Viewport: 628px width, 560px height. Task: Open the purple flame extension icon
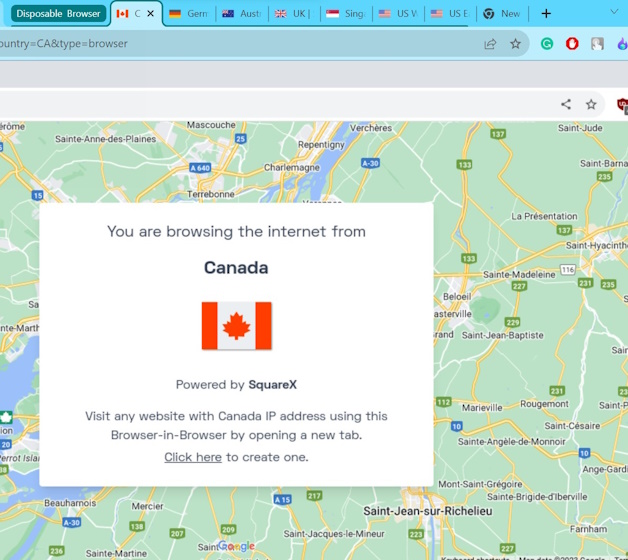coord(622,44)
